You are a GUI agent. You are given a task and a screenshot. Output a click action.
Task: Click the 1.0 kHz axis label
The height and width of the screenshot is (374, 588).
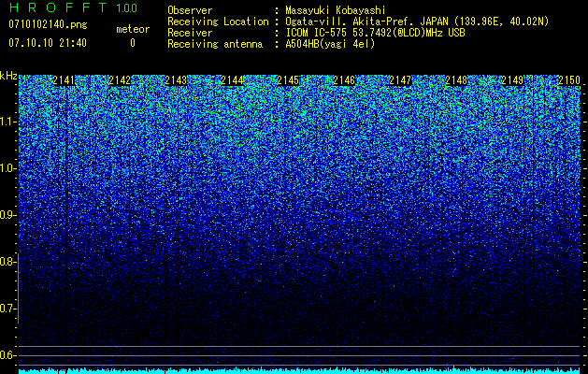coord(7,169)
